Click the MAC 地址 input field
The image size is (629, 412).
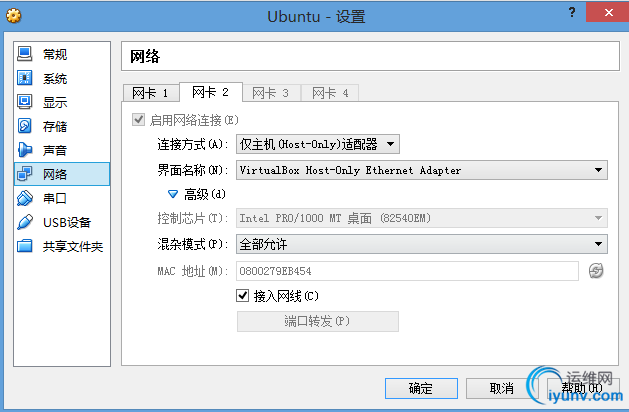pos(407,271)
